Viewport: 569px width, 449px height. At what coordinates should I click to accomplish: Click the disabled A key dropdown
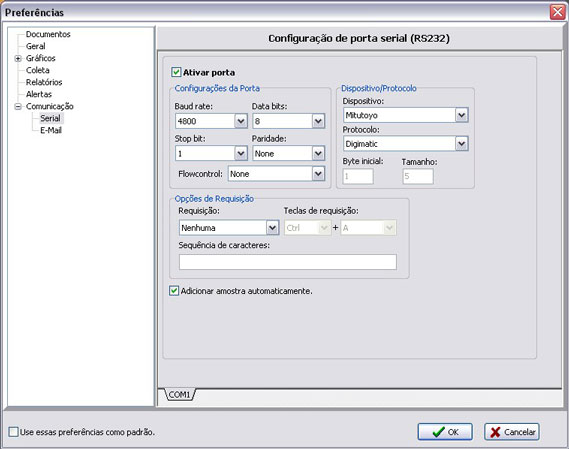pos(369,228)
